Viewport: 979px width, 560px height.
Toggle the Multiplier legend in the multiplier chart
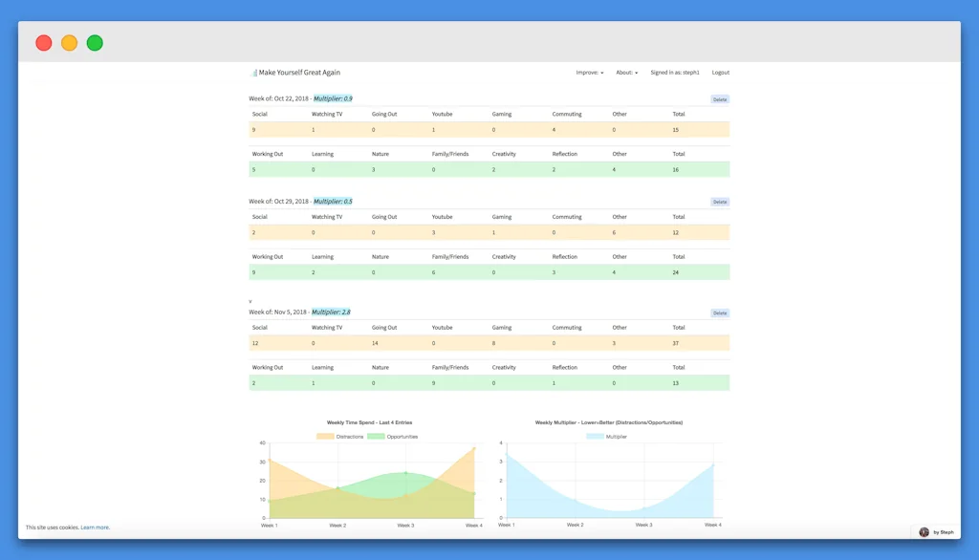[607, 437]
